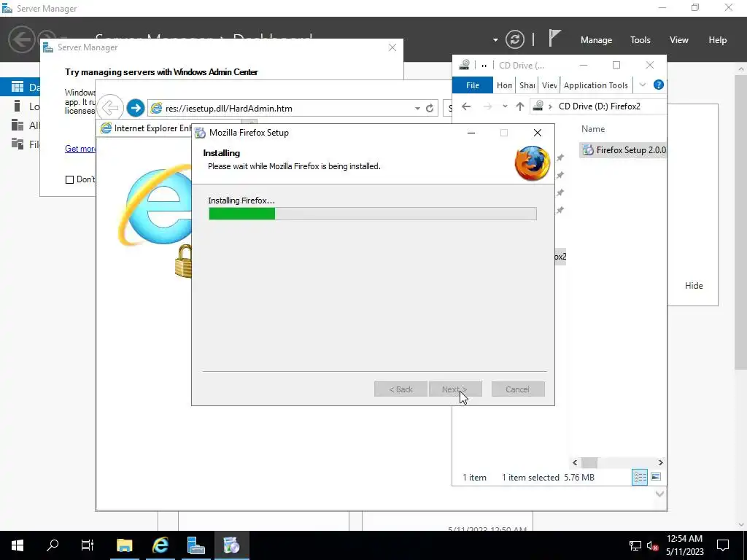Open Server Manager from taskbar
Screen dimensions: 747x560
tap(196, 545)
